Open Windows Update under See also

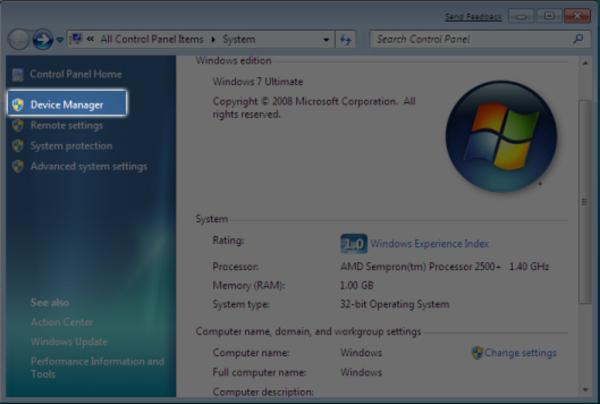click(68, 342)
